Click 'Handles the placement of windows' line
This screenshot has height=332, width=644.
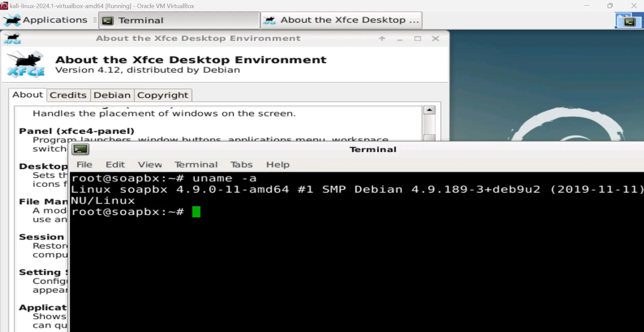(164, 113)
